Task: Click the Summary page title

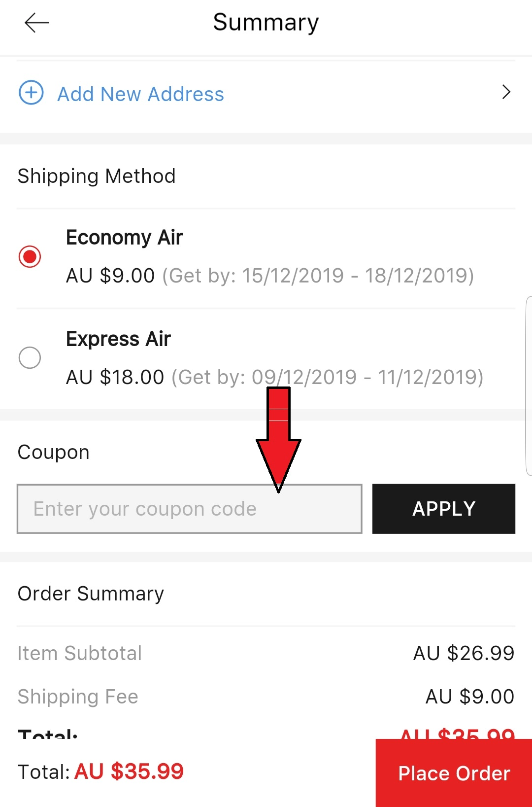Action: click(x=266, y=23)
